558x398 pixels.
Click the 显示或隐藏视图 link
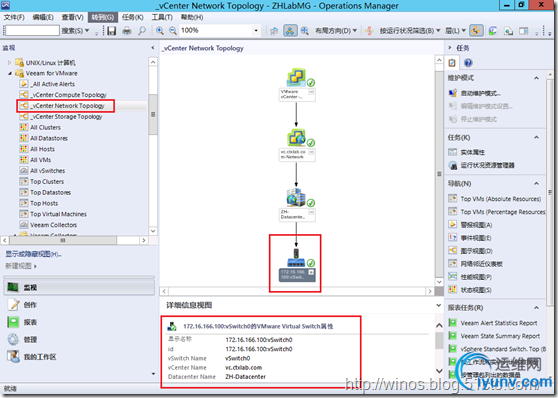[x=33, y=254]
